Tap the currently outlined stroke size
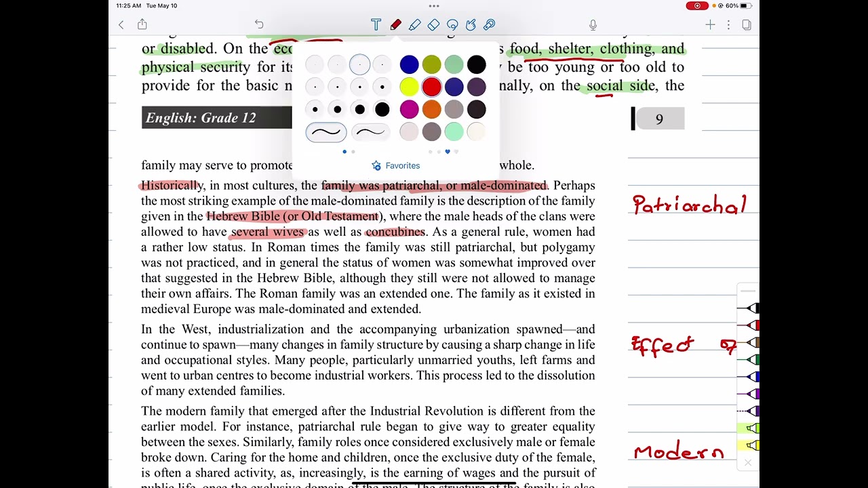868x488 pixels. (360, 64)
